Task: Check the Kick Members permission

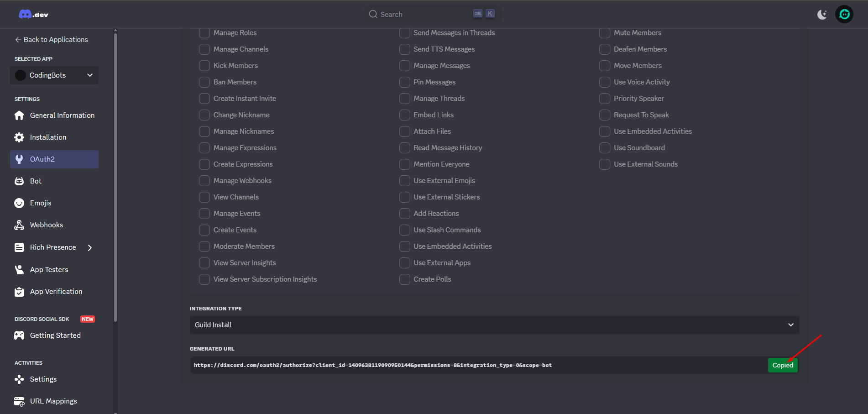Action: pos(204,66)
